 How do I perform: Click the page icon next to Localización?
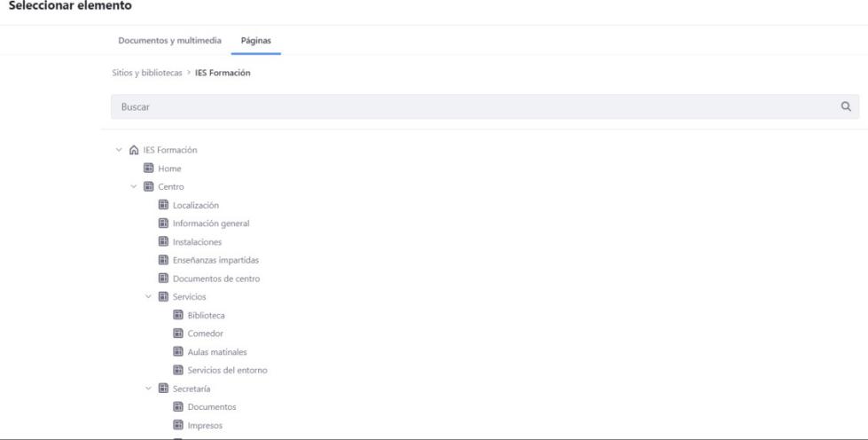tap(163, 205)
